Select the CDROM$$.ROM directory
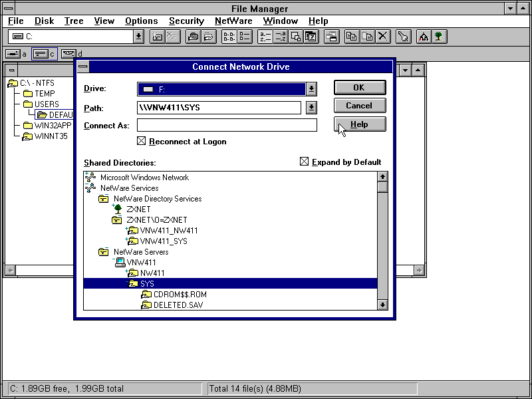This screenshot has width=532, height=399. (174, 295)
